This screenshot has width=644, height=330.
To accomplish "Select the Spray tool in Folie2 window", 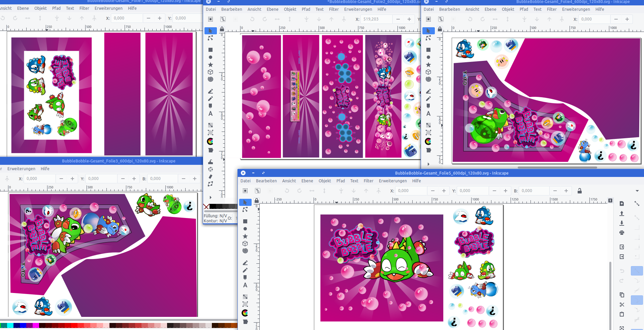I will pos(211,169).
